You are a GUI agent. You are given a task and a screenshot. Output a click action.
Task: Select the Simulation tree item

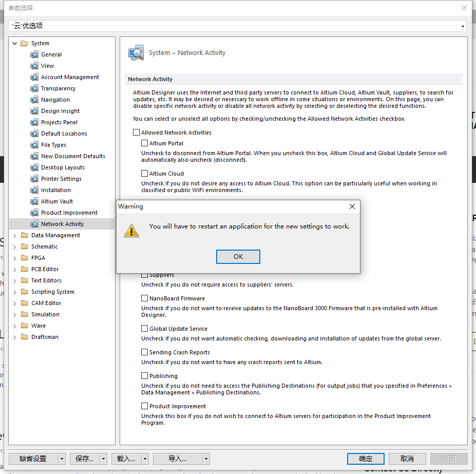coord(45,314)
